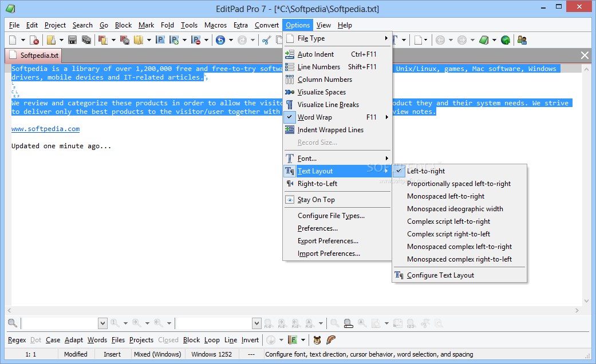Click the Save All multiple-disks icon
This screenshot has width=596, height=364.
86,40
